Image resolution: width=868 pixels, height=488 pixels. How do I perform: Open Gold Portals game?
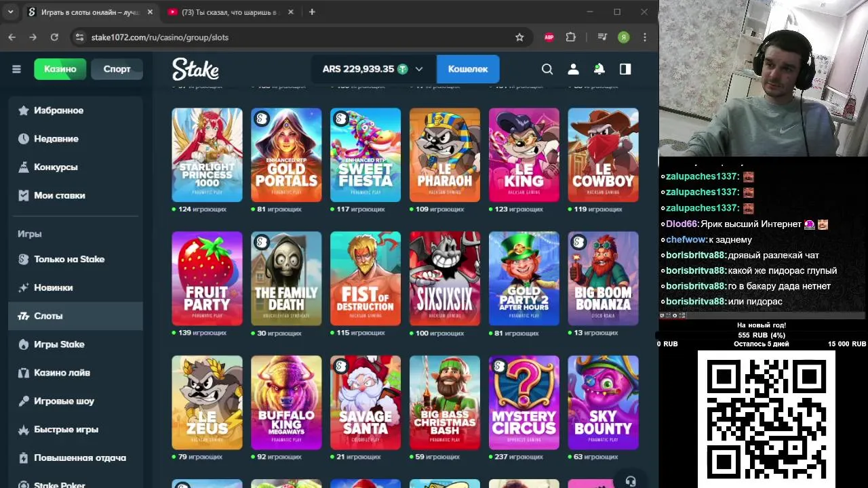coord(286,155)
